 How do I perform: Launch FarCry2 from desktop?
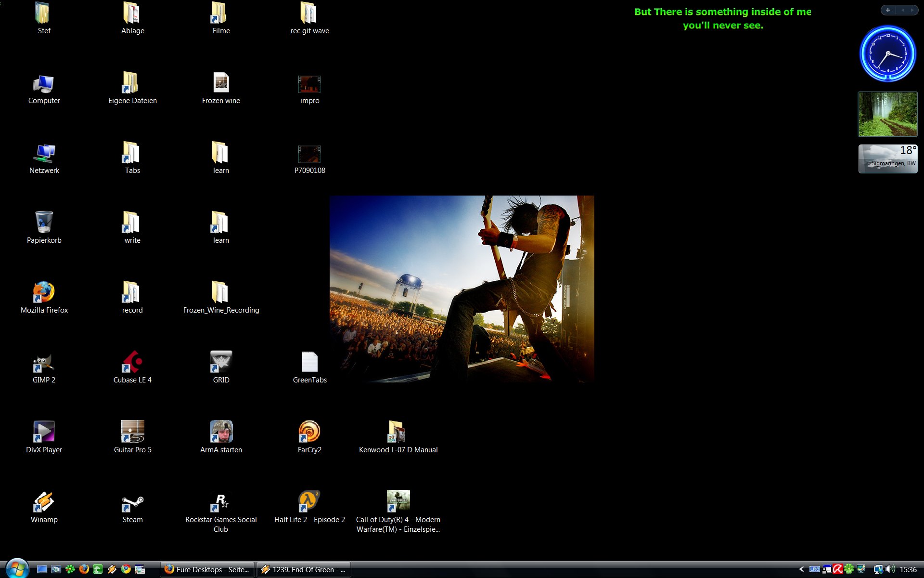(309, 438)
